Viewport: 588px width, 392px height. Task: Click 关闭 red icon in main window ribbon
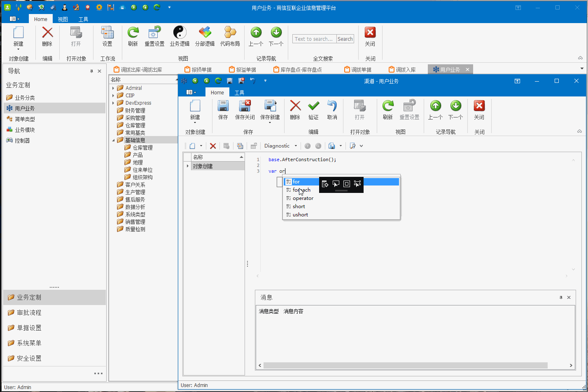pos(370,36)
